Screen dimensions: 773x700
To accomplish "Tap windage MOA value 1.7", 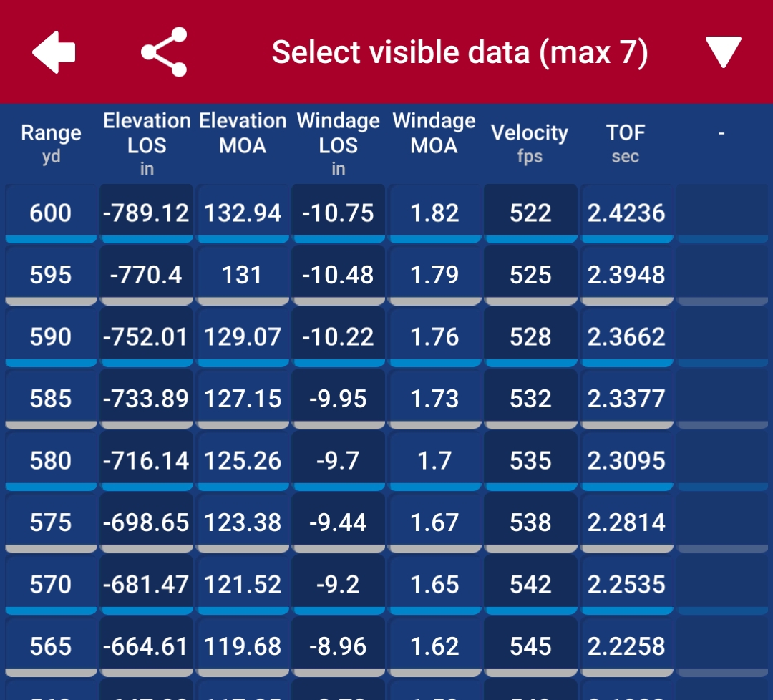I will point(434,461).
